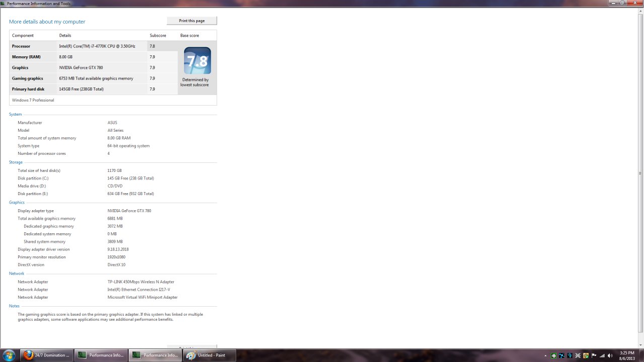Click the Microsoft Virtual WiFi Miniport Adapter text
Image resolution: width=644 pixels, height=362 pixels.
pos(142,297)
